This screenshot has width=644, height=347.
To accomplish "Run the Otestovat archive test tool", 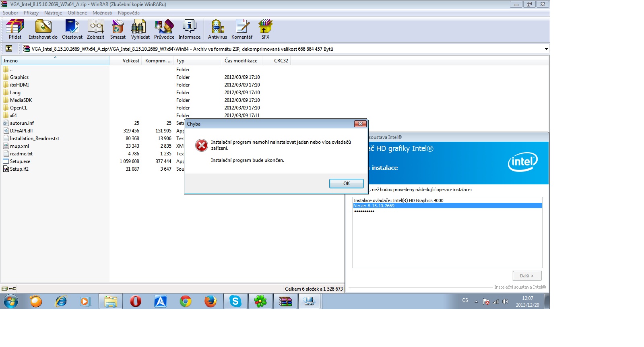I will click(x=72, y=29).
